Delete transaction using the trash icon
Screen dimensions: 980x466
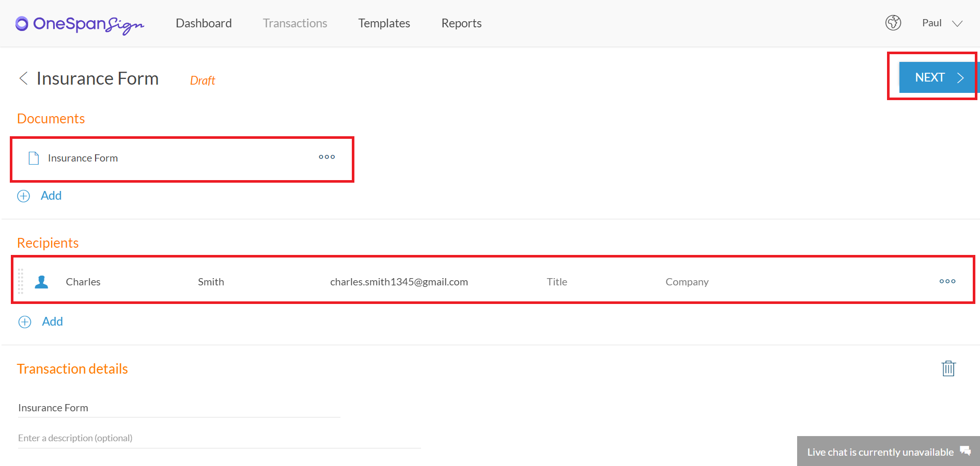(x=948, y=368)
